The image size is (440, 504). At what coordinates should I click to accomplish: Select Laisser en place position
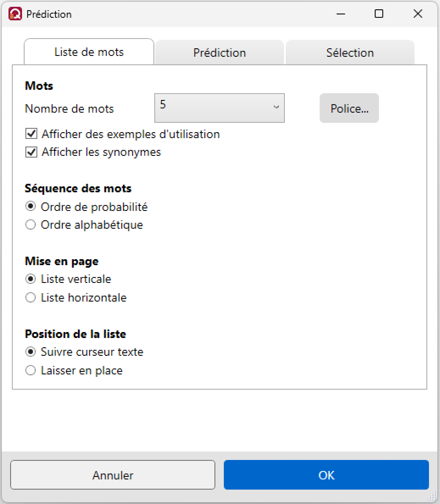(x=31, y=370)
